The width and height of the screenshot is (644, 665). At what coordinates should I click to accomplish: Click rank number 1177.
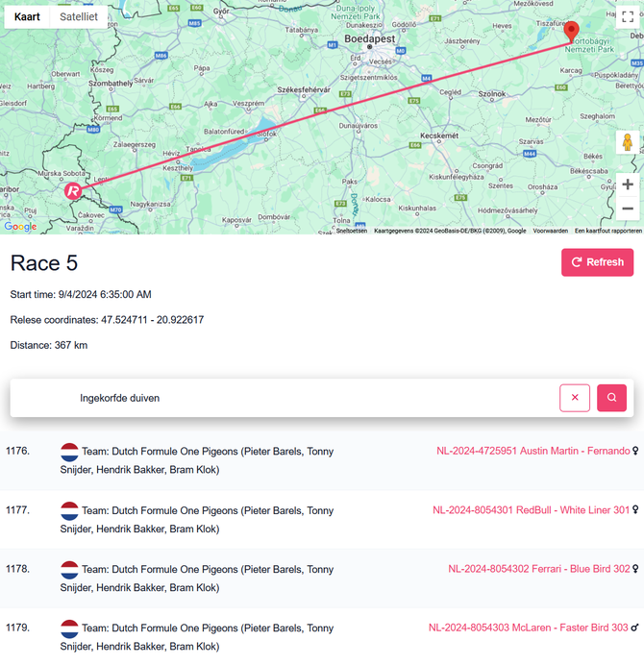18,509
